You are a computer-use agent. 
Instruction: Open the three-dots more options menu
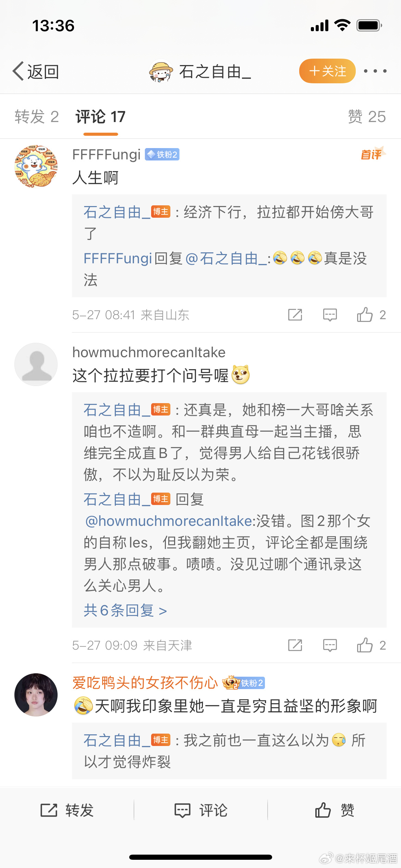tap(375, 71)
